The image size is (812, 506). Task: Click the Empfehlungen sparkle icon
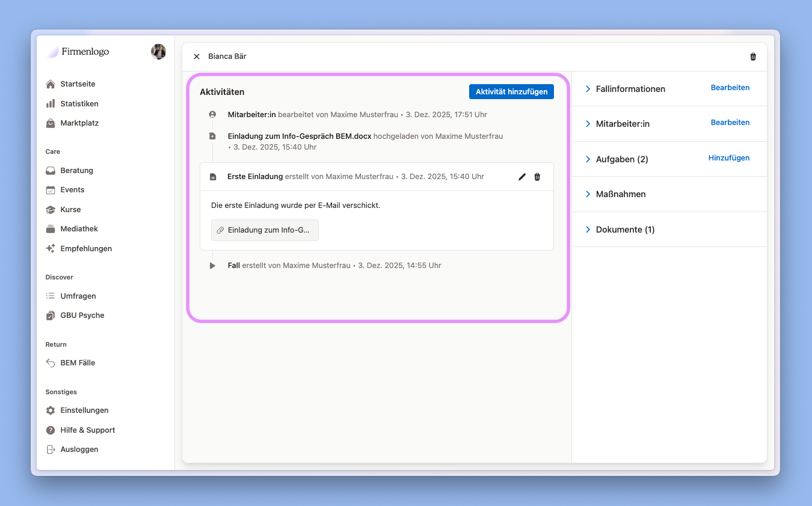click(51, 249)
